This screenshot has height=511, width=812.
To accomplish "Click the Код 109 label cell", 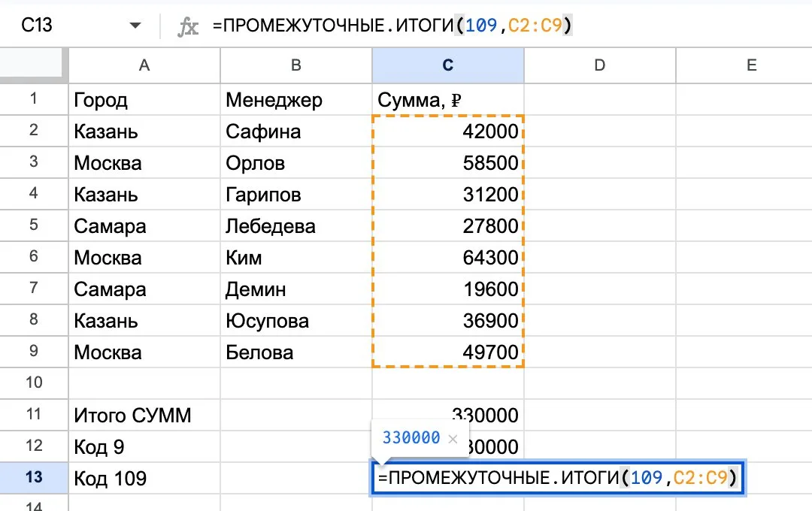I will [144, 479].
